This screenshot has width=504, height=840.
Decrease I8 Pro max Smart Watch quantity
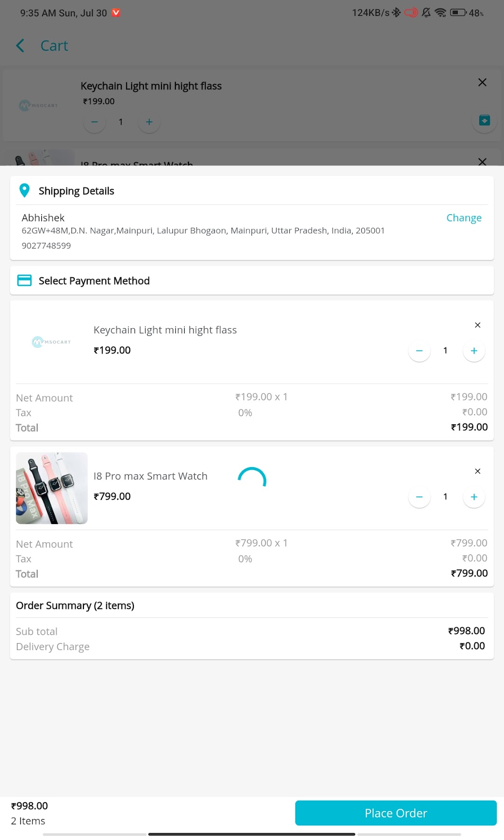(419, 497)
